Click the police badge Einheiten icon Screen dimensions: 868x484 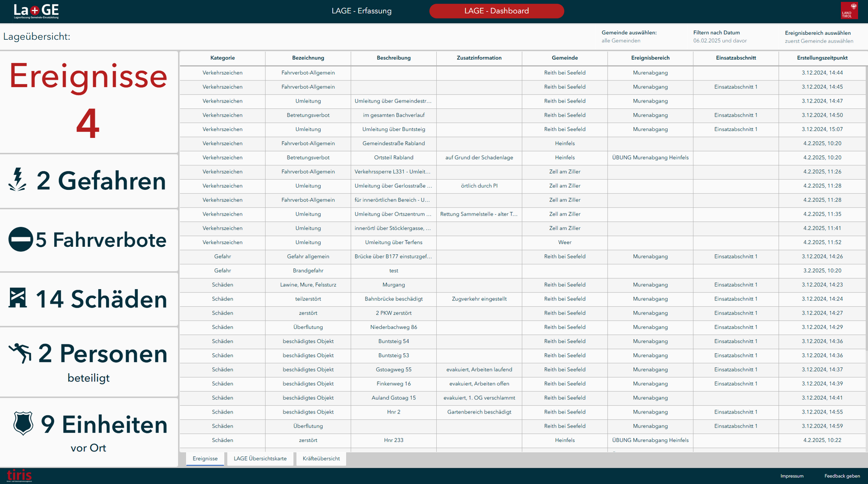23,423
